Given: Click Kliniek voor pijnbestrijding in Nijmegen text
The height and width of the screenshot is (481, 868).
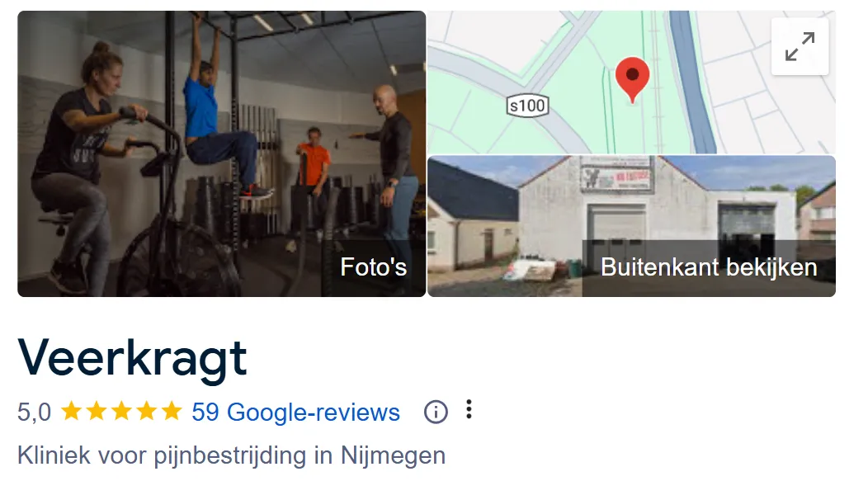Looking at the screenshot, I should [231, 455].
